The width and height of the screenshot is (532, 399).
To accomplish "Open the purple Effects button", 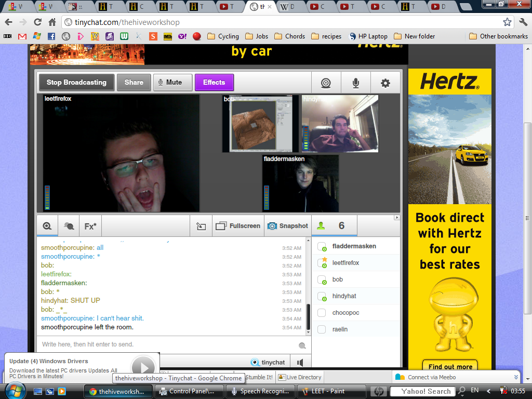I will click(x=214, y=83).
